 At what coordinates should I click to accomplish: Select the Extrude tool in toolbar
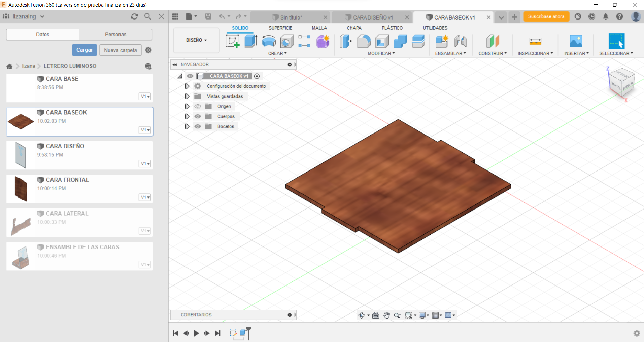click(x=250, y=41)
